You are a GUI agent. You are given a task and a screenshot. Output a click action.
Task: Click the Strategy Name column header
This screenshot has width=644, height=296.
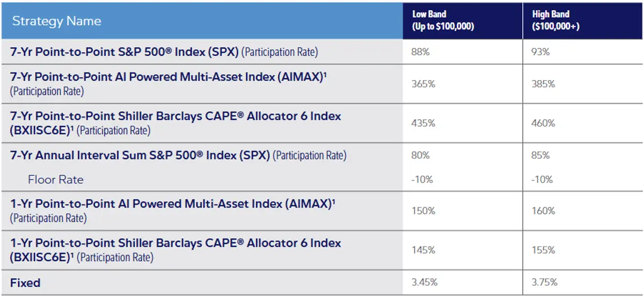click(56, 21)
